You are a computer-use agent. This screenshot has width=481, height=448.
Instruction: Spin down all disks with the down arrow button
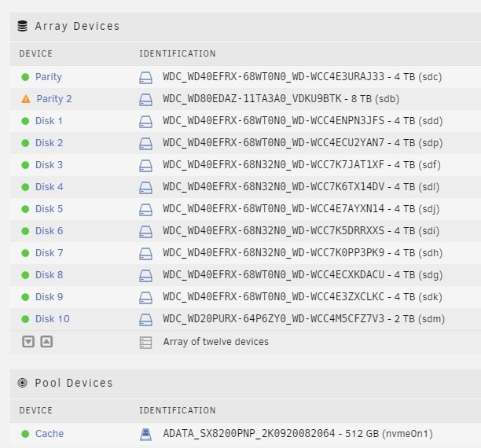coord(28,342)
